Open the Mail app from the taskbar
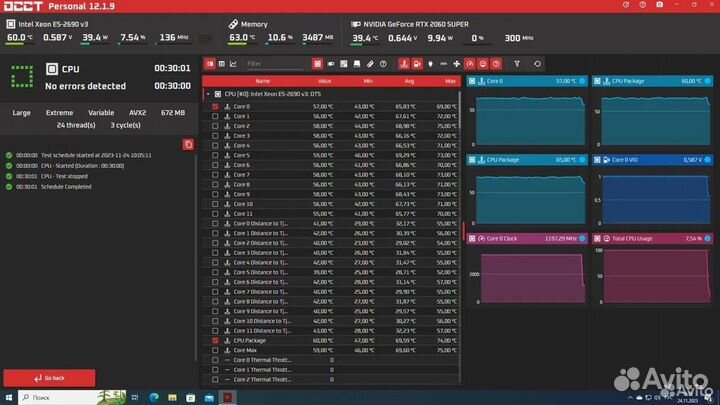Viewport: 720px width, 405px height. (209, 397)
